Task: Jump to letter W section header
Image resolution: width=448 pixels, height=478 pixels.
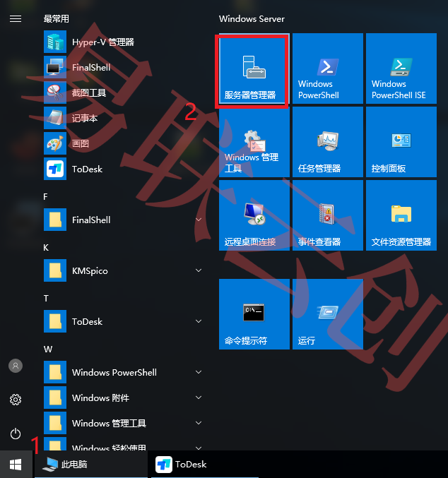Action: 48,349
